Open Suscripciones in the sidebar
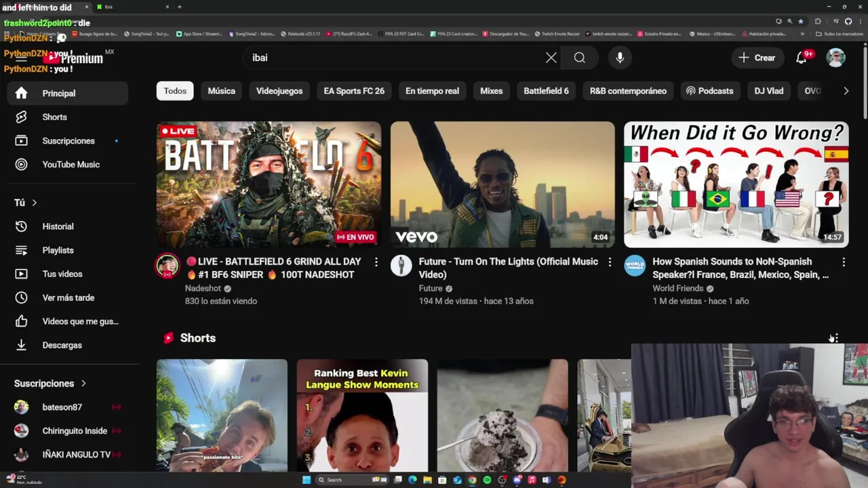The height and width of the screenshot is (488, 868). click(67, 141)
